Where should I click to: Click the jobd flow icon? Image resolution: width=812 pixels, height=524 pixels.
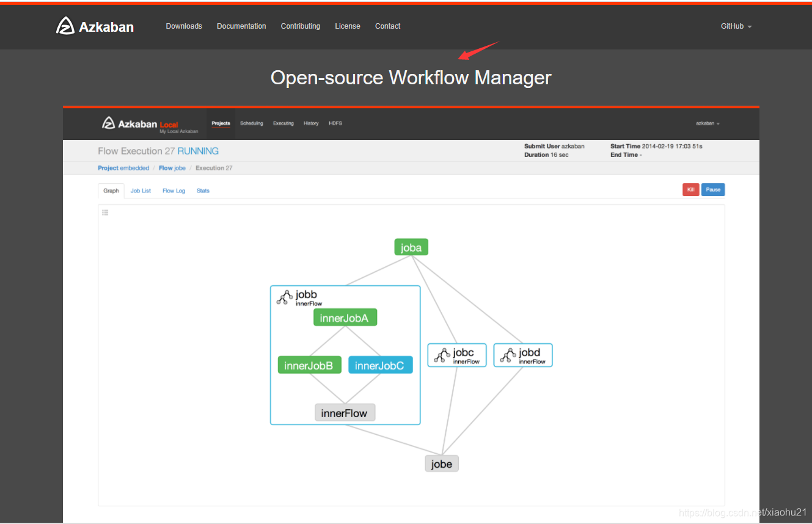(x=507, y=355)
